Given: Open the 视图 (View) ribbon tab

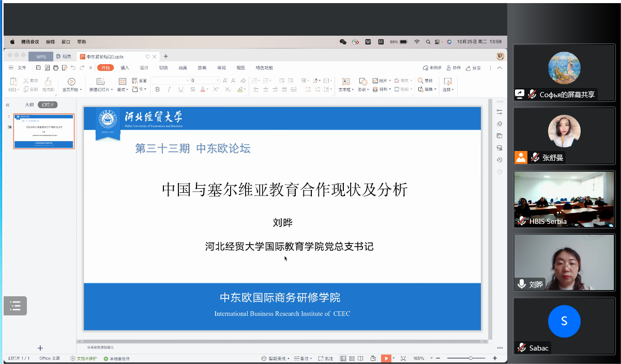Looking at the screenshot, I should [x=240, y=68].
